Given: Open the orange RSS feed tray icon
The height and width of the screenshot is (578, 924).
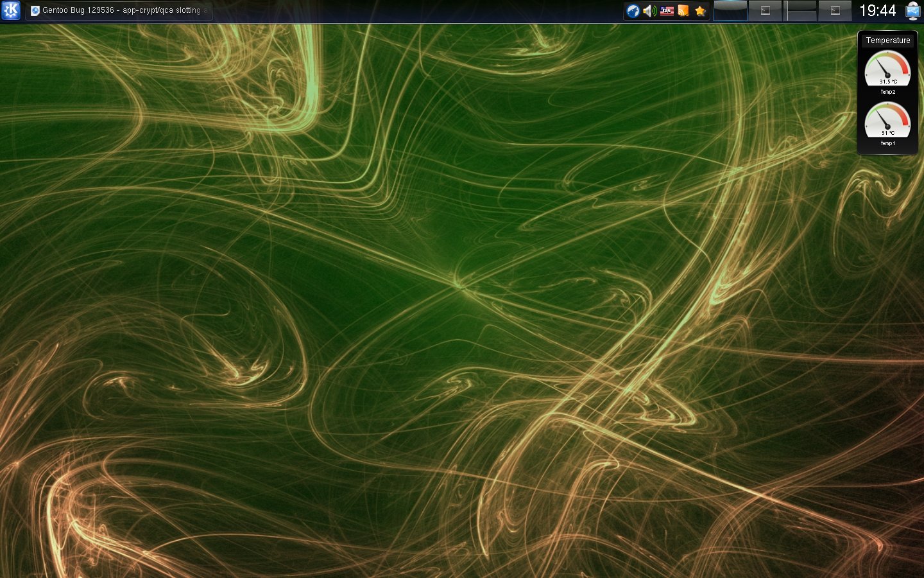Looking at the screenshot, I should click(x=683, y=10).
